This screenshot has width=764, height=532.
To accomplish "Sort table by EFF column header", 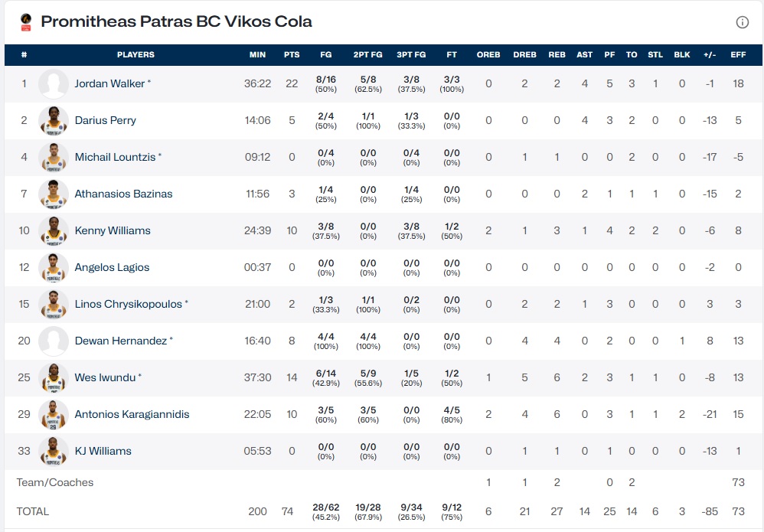I will tap(738, 55).
